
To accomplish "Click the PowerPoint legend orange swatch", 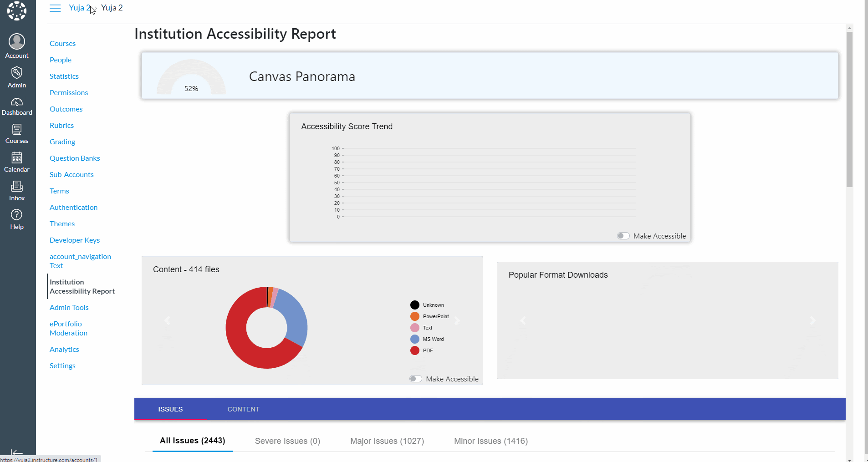I will pos(415,316).
